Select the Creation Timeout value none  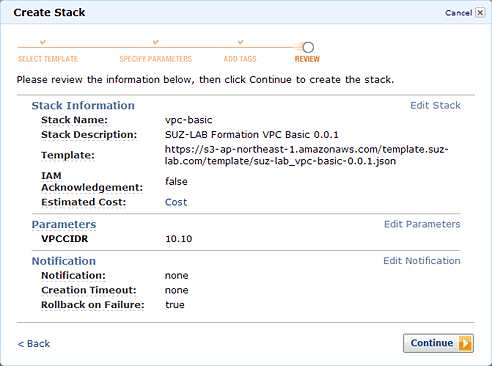[177, 290]
